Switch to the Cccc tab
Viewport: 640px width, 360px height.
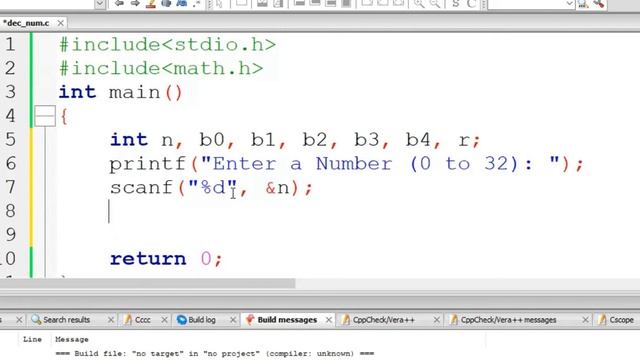click(142, 320)
